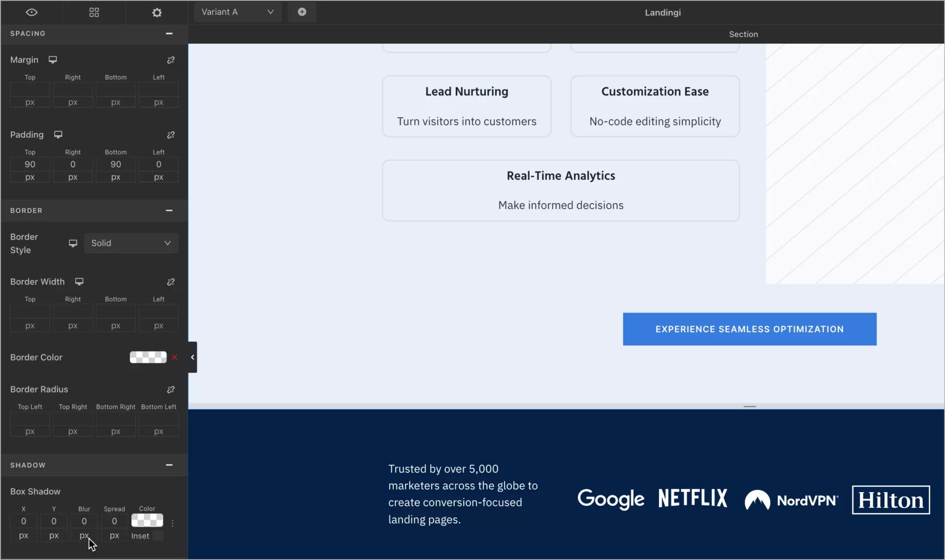Open the widgets grid icon in the toolbar
945x560 pixels.
click(94, 12)
